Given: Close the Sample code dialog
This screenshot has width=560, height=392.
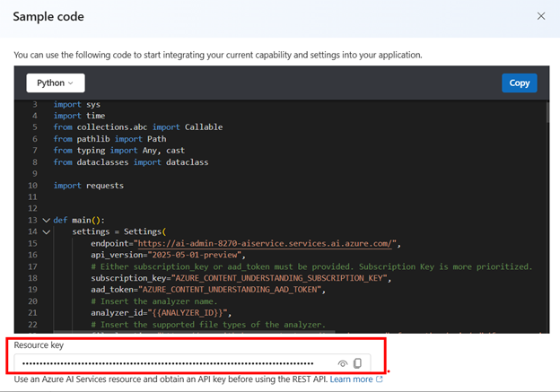Looking at the screenshot, I should click(541, 16).
